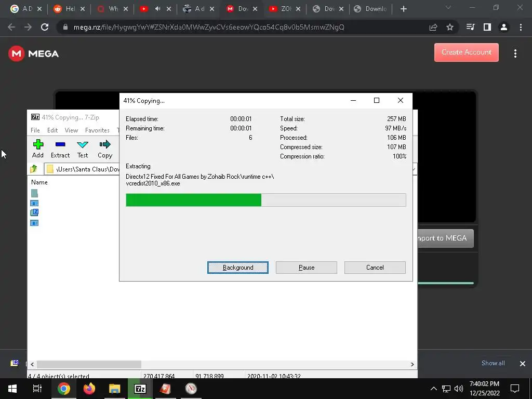
Task: Open the Chrome tab search dropdown
Action: coord(448,7)
